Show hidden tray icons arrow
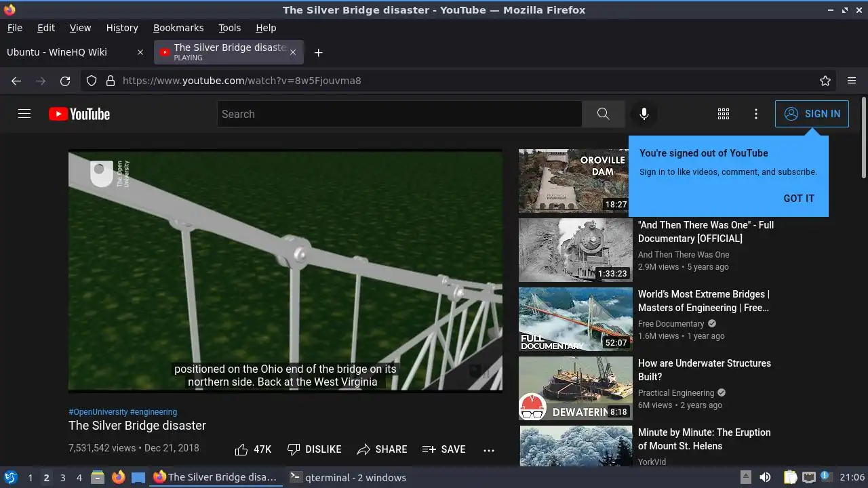 [x=745, y=477]
